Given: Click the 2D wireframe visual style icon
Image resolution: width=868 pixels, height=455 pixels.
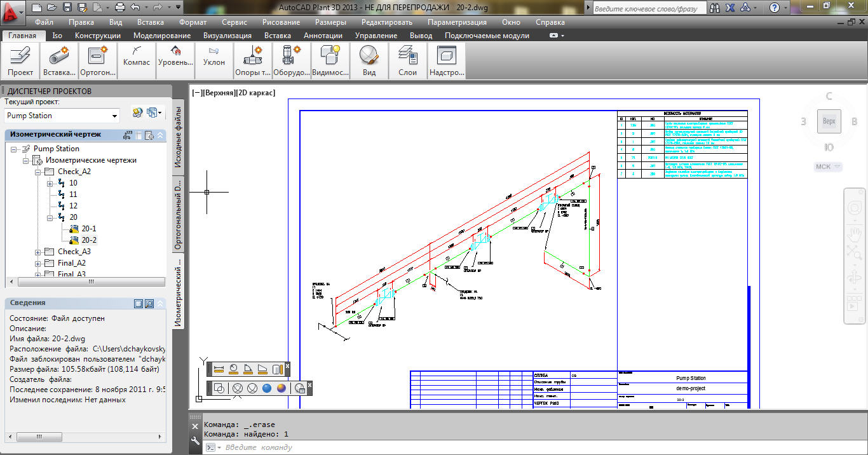Looking at the screenshot, I should tap(218, 388).
